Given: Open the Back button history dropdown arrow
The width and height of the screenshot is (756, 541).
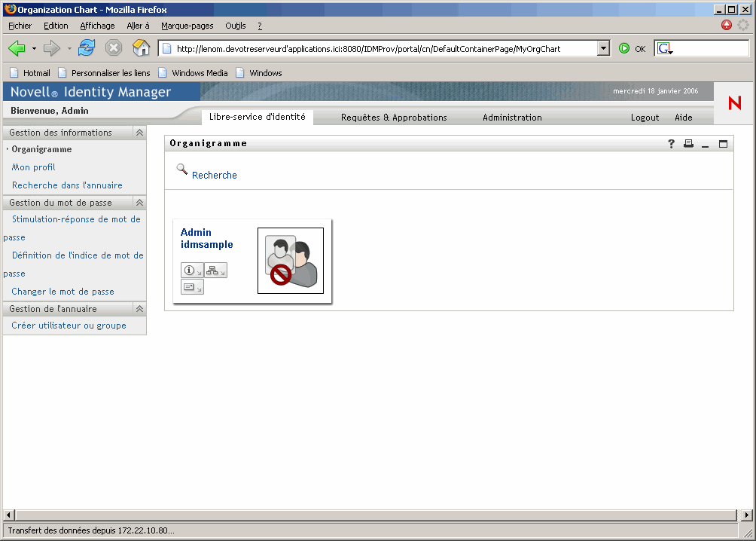Looking at the screenshot, I should (x=34, y=48).
